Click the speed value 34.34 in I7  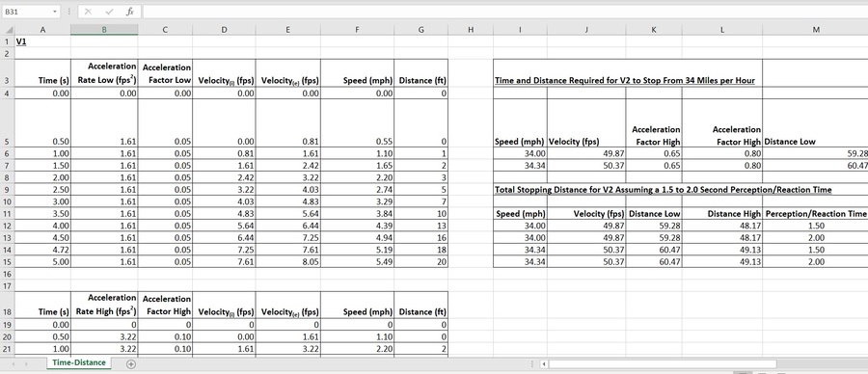[x=520, y=166]
